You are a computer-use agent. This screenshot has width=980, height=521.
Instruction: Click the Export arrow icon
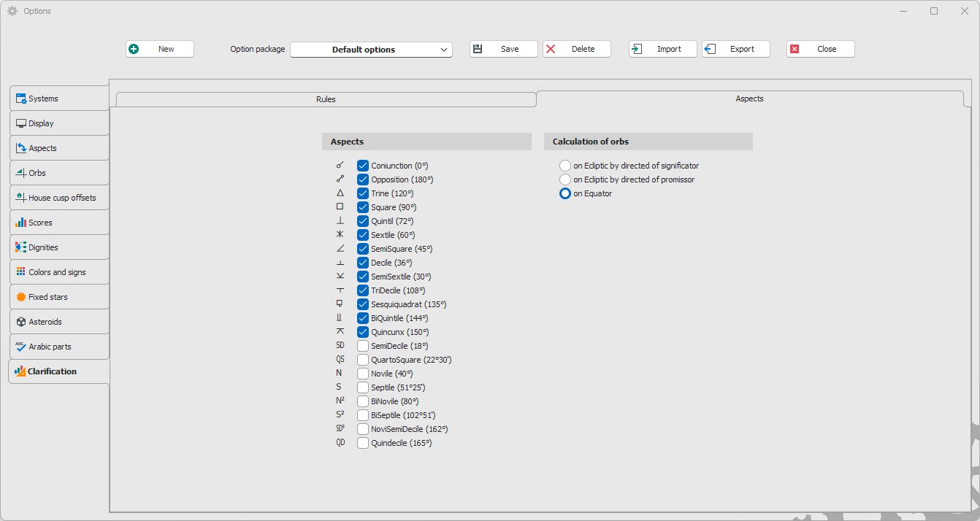pyautogui.click(x=710, y=49)
